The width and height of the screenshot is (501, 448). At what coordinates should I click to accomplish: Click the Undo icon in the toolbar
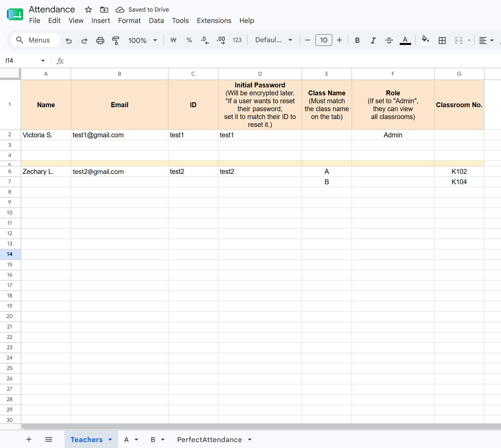point(69,40)
